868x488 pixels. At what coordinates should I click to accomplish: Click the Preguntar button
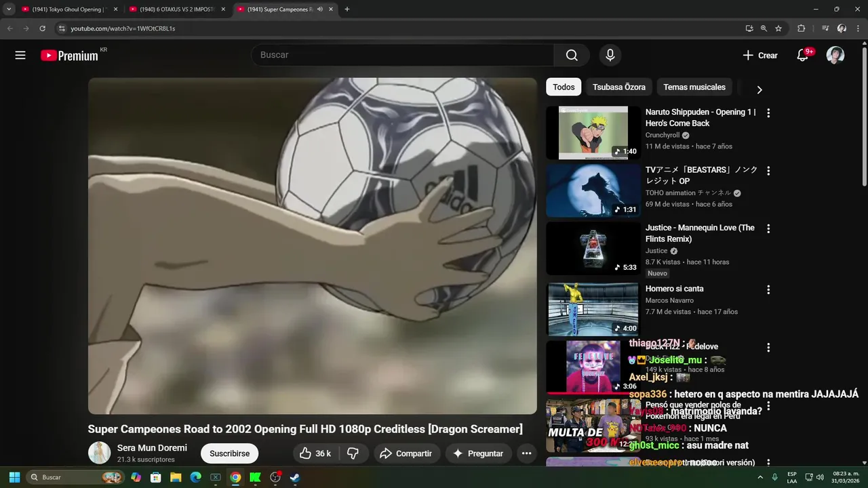pos(478,453)
